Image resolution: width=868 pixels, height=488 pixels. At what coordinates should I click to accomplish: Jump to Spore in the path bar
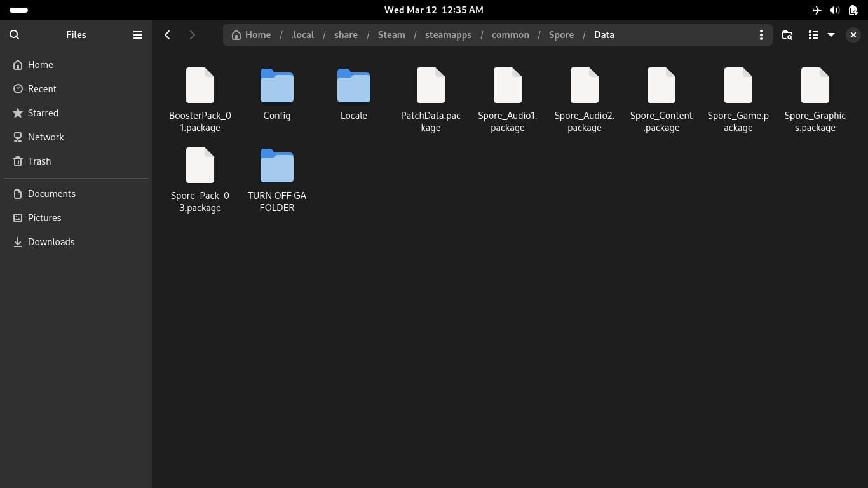pos(561,35)
